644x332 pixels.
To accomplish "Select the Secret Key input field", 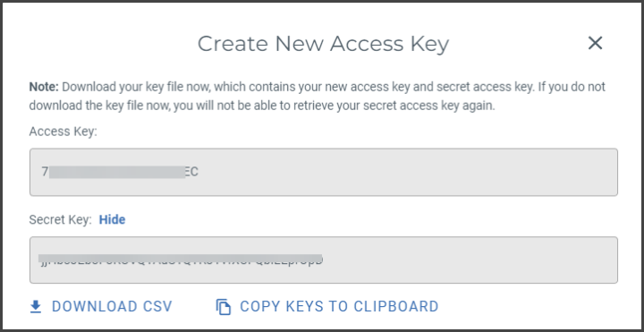I will pos(324,260).
